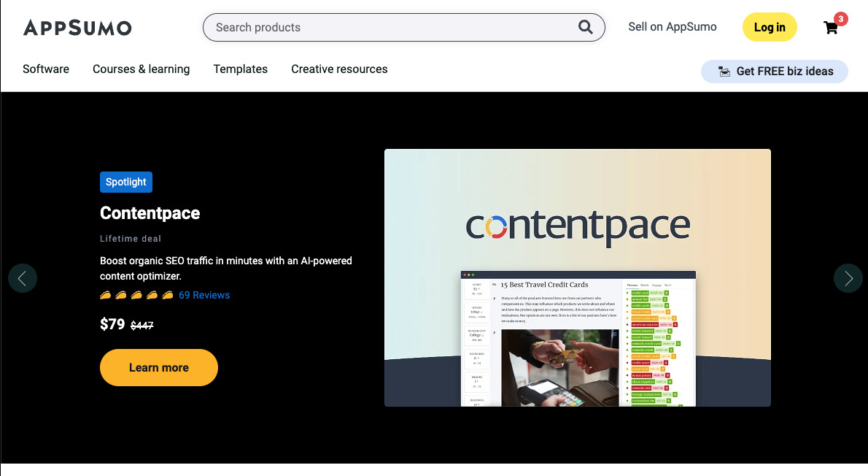
Task: Click the red cart badge showing 3
Action: 840,19
